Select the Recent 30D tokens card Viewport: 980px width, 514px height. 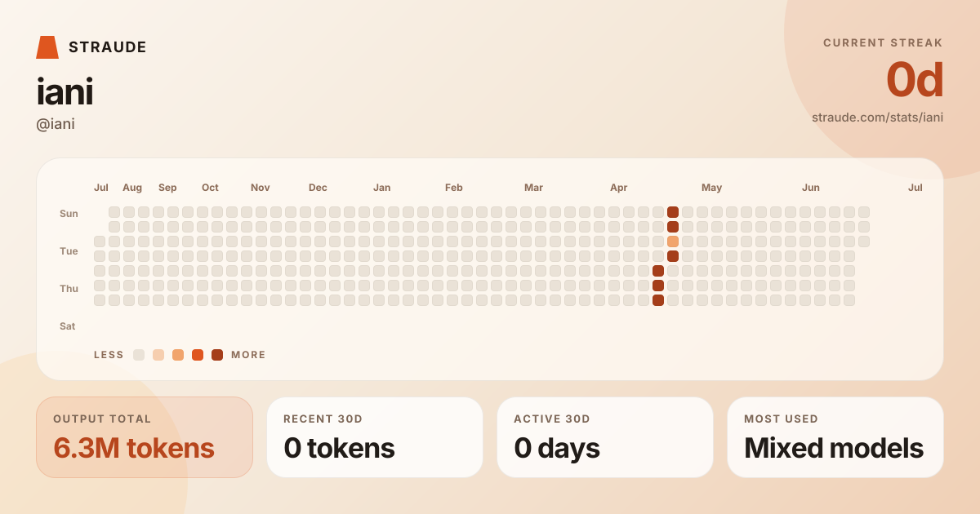[375, 437]
